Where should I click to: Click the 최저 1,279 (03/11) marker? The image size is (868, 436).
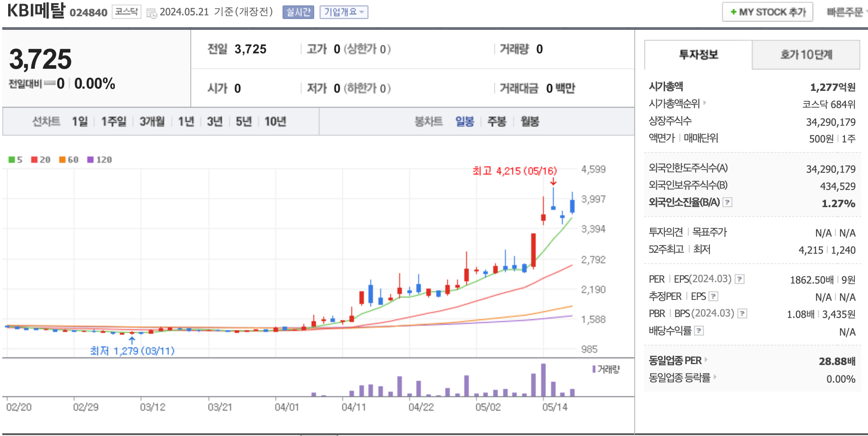click(132, 351)
